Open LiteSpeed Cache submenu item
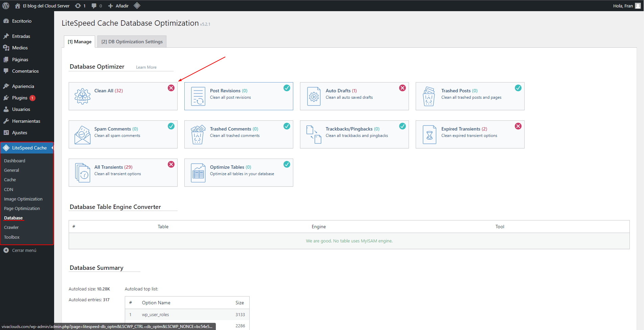Screen dimensions: 644x330 tap(10, 180)
